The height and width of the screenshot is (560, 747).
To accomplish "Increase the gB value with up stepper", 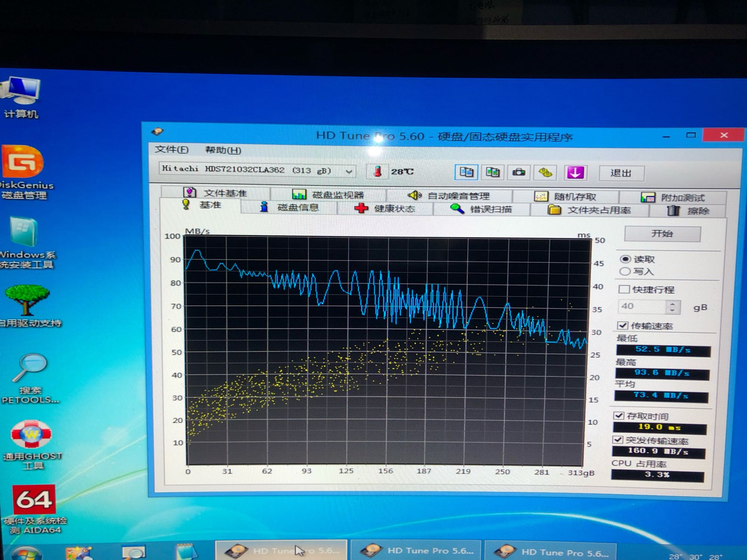I will tap(672, 304).
